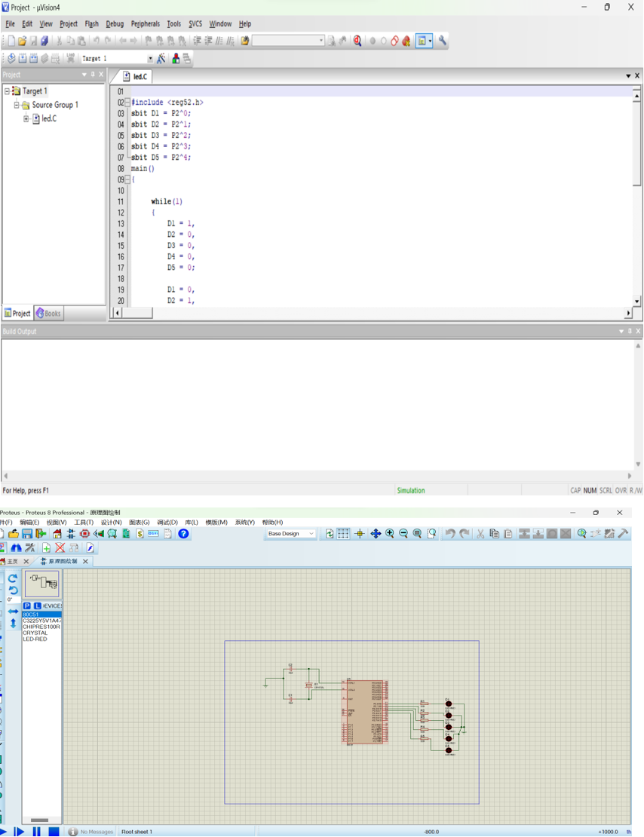Screen dimensions: 644x837
Task: Click the Proteus zoom in magnifier
Action: coord(390,534)
